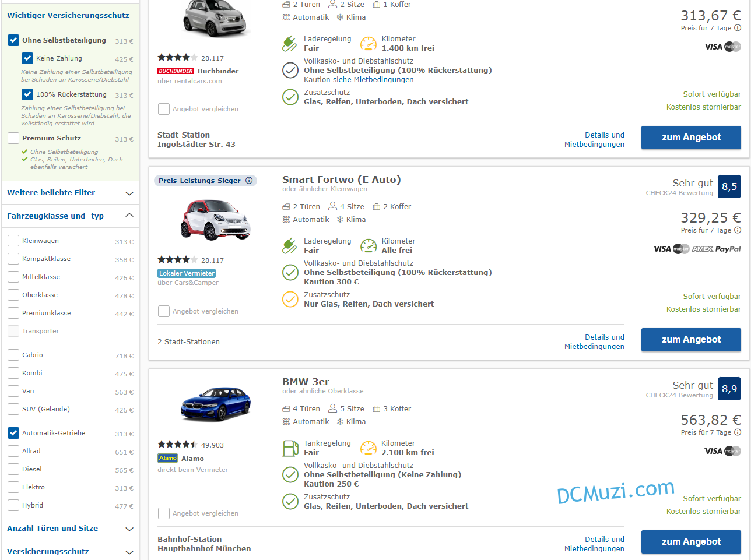Screen dimensions: 751x560
Task: Open Details und Mietbedingungen for Buchbinder offer
Action: click(594, 140)
